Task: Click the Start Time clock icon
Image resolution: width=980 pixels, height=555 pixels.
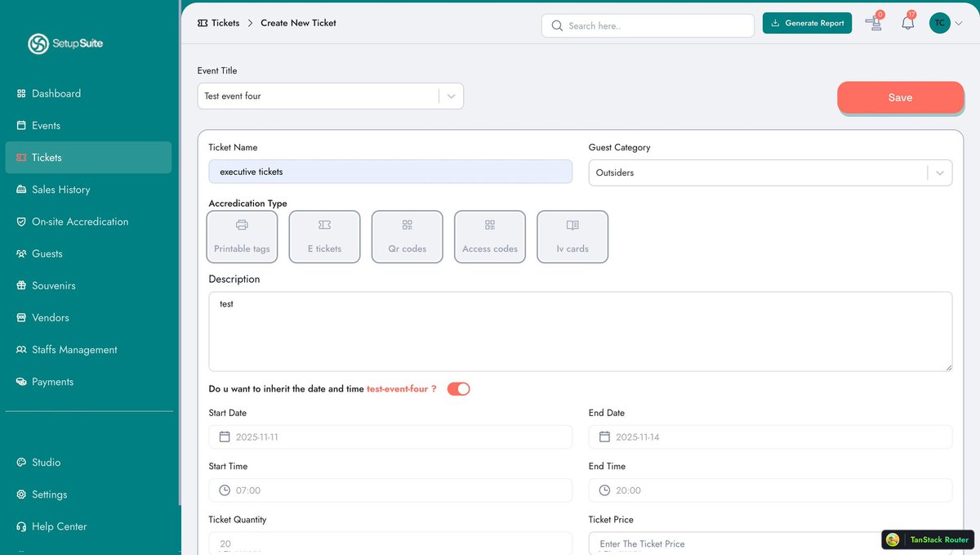Action: [225, 490]
